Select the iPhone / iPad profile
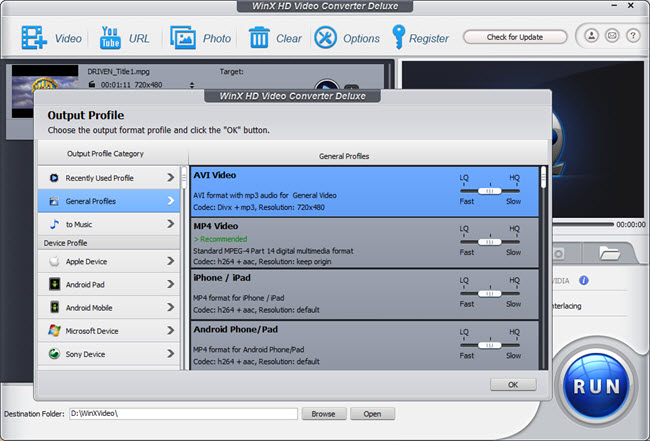The image size is (650, 441). point(364,294)
